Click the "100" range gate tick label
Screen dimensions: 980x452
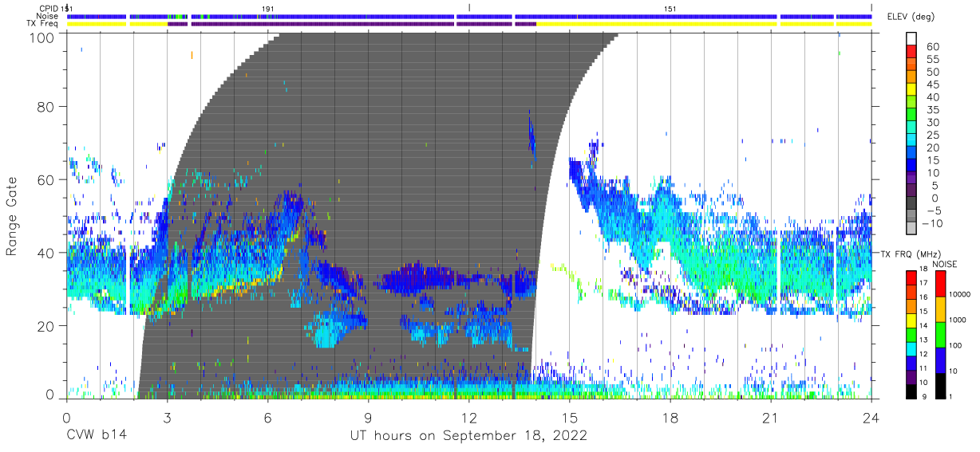coord(42,37)
